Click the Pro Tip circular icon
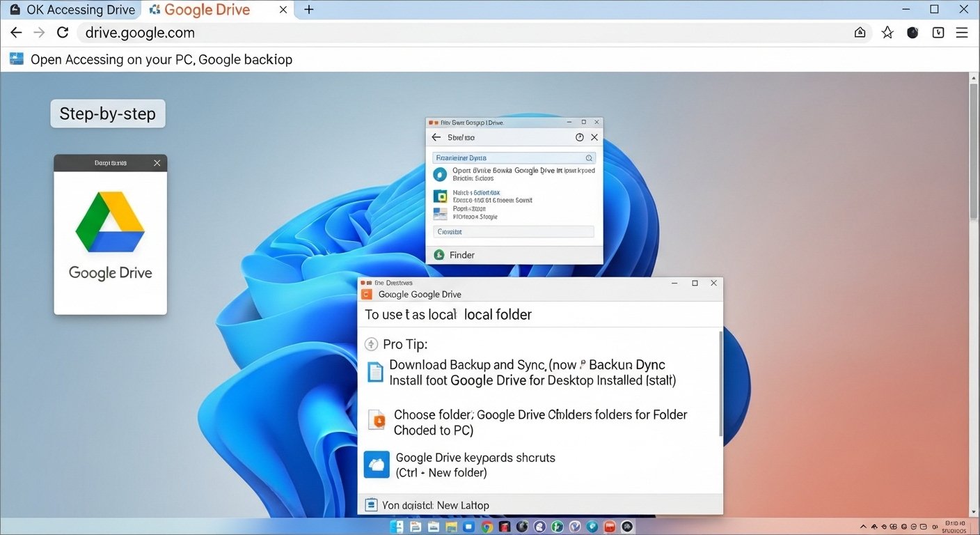The image size is (980, 535). tap(371, 344)
